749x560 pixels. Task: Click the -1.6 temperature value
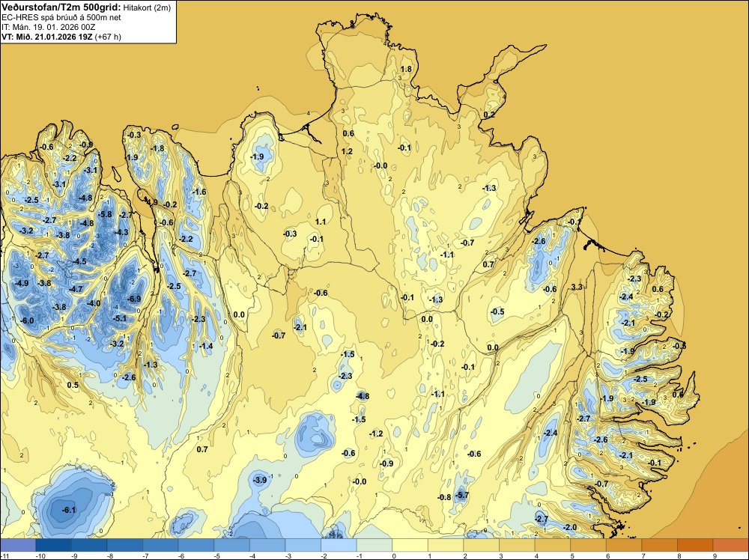coord(200,192)
